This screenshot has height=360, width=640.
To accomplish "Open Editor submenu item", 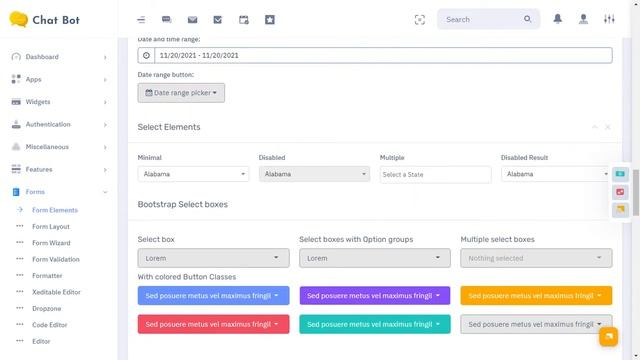I will click(41, 341).
